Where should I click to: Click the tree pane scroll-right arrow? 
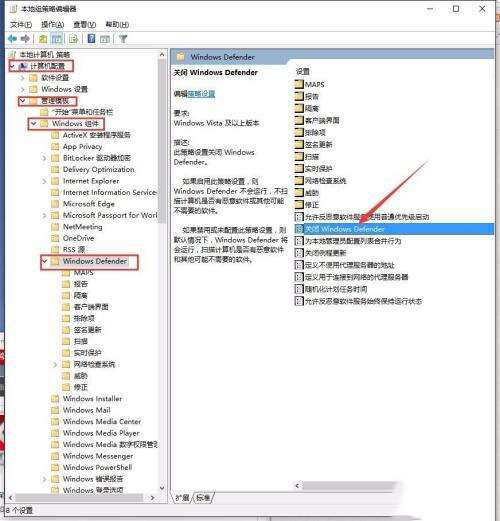pyautogui.click(x=152, y=498)
